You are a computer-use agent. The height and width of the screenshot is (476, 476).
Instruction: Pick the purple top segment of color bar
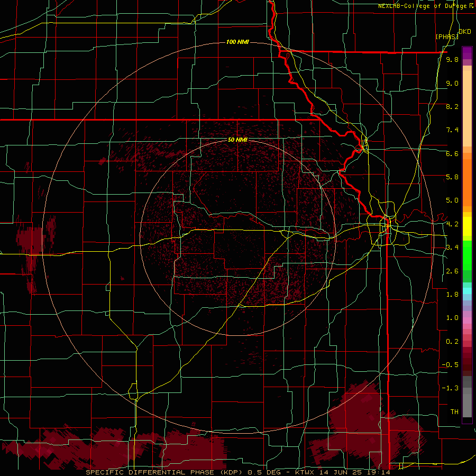coord(467,53)
